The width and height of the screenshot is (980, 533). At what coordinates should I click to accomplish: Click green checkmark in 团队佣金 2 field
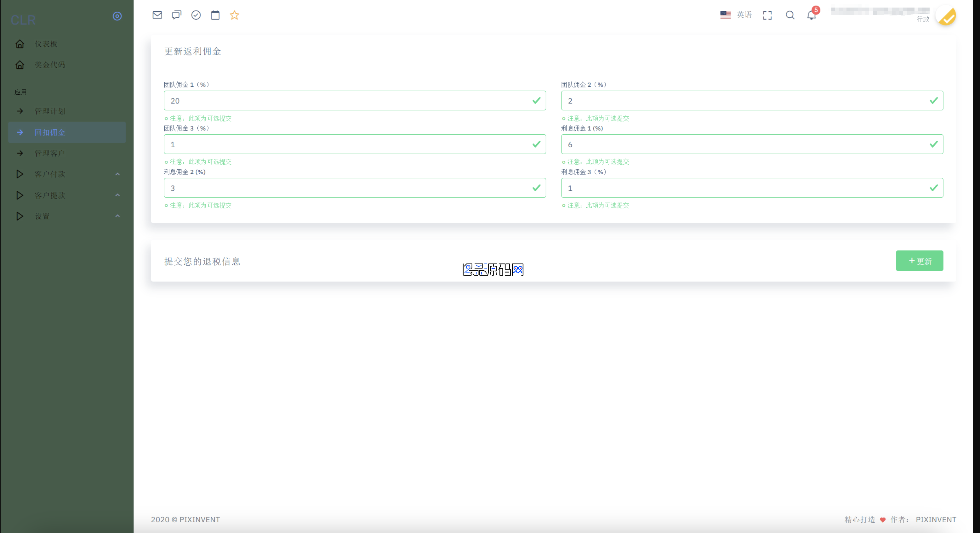pyautogui.click(x=934, y=100)
